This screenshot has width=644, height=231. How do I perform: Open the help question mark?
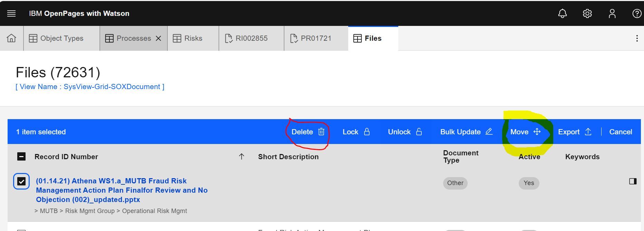[636, 13]
